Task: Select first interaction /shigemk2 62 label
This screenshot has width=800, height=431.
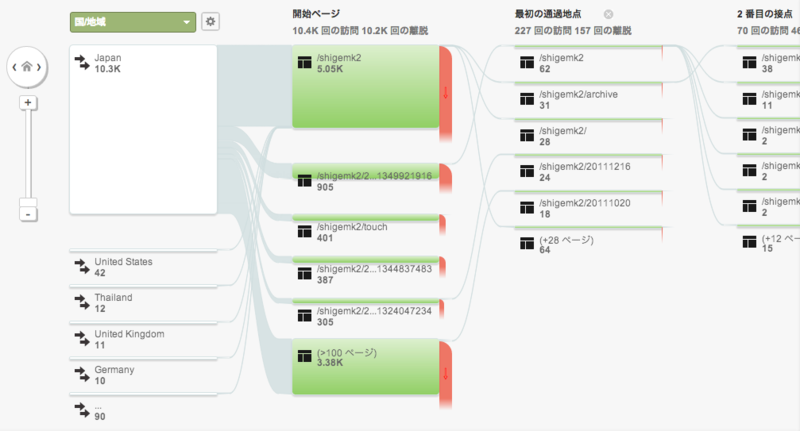Action: tap(561, 58)
